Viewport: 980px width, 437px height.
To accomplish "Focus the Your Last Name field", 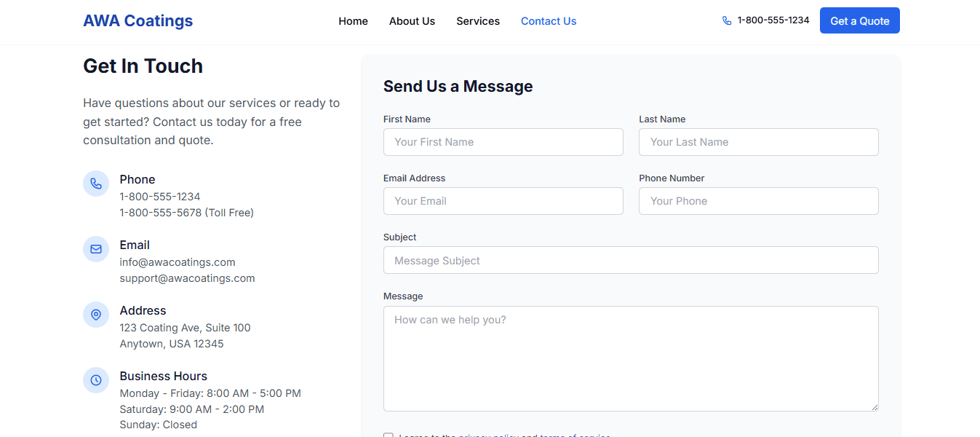I will [x=759, y=142].
